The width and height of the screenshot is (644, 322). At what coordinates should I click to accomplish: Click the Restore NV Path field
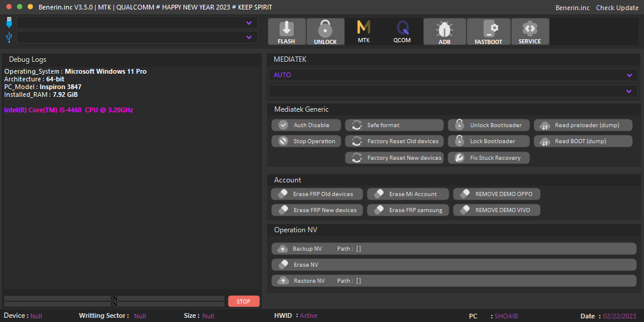[x=349, y=281]
